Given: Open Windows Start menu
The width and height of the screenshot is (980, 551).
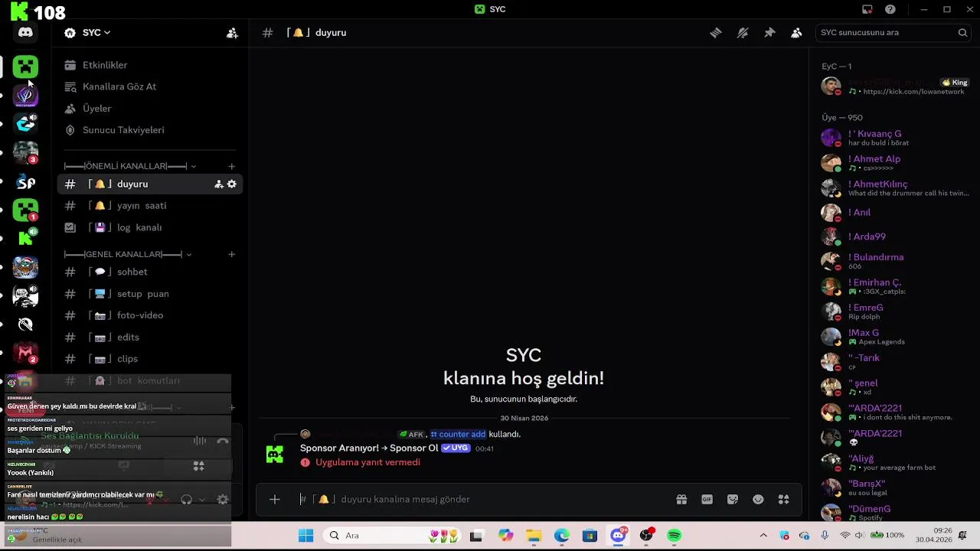Looking at the screenshot, I should coord(305,536).
